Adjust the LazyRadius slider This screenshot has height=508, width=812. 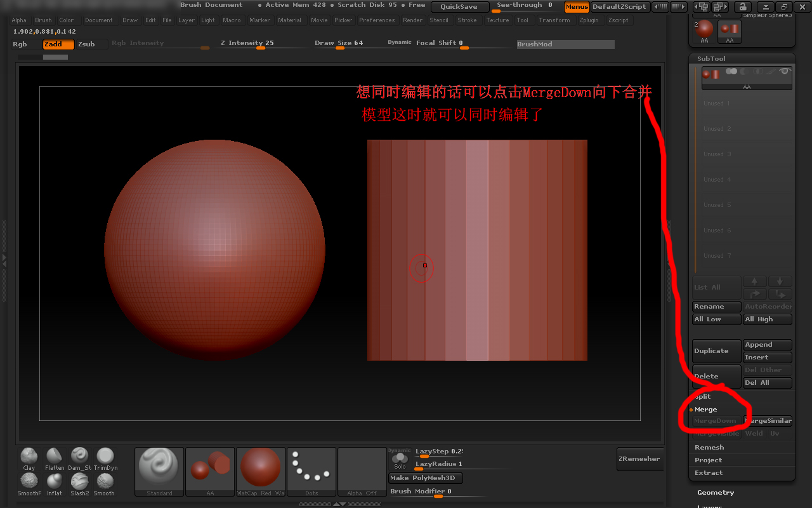(x=463, y=465)
